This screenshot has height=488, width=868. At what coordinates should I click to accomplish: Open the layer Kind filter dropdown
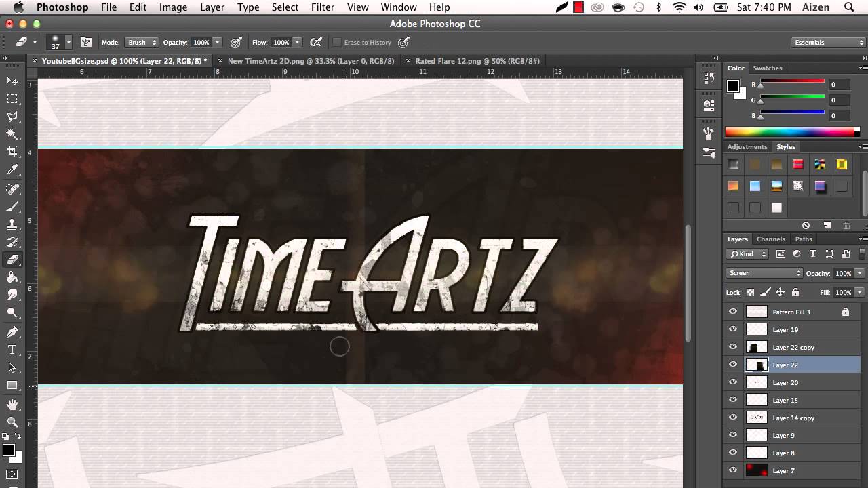click(747, 254)
